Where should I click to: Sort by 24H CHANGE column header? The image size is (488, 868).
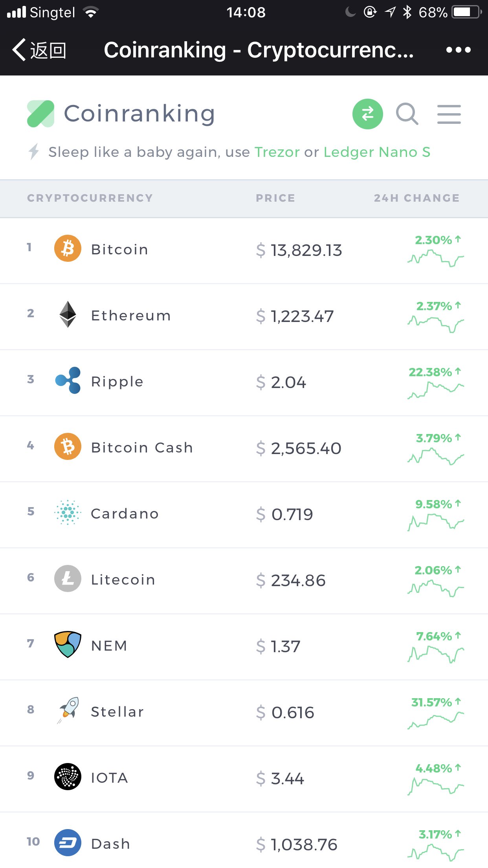[x=416, y=198]
